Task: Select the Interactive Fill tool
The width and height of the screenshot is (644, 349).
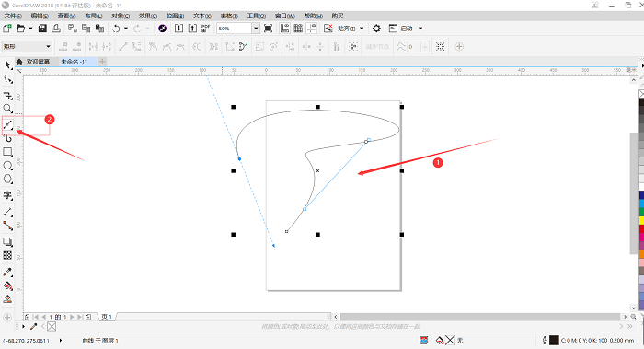Action: coord(7,285)
